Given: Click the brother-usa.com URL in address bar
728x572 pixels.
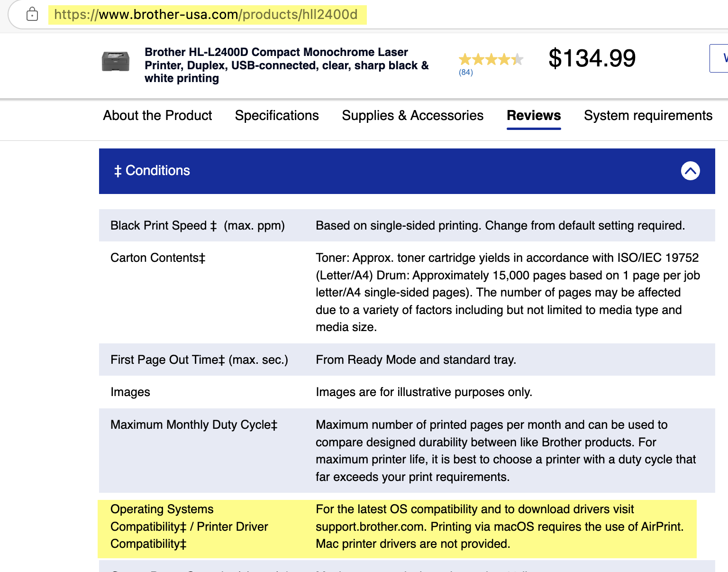Looking at the screenshot, I should pyautogui.click(x=206, y=15).
